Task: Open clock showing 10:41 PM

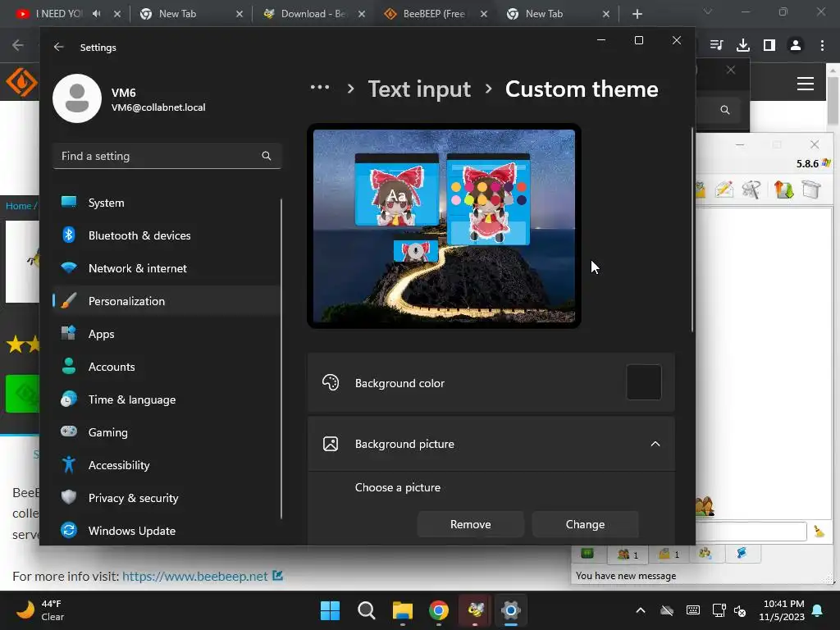Action: (x=782, y=610)
